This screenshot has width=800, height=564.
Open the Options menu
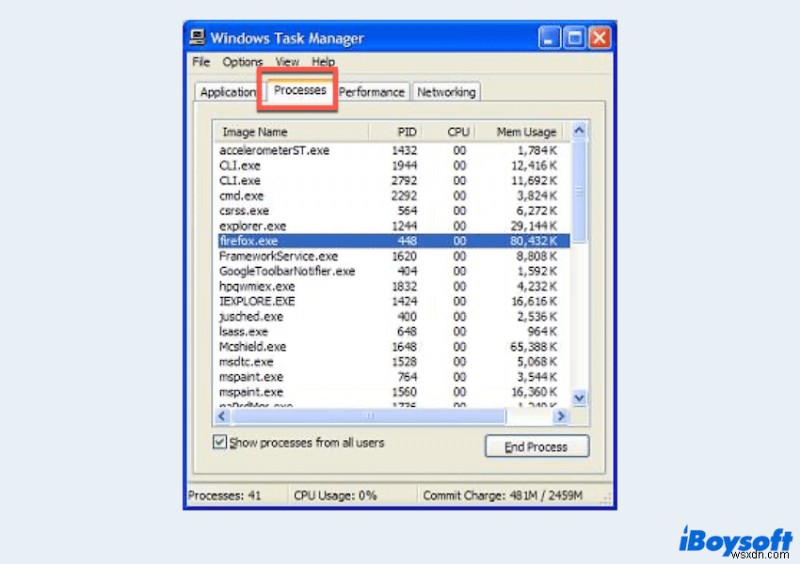(242, 62)
